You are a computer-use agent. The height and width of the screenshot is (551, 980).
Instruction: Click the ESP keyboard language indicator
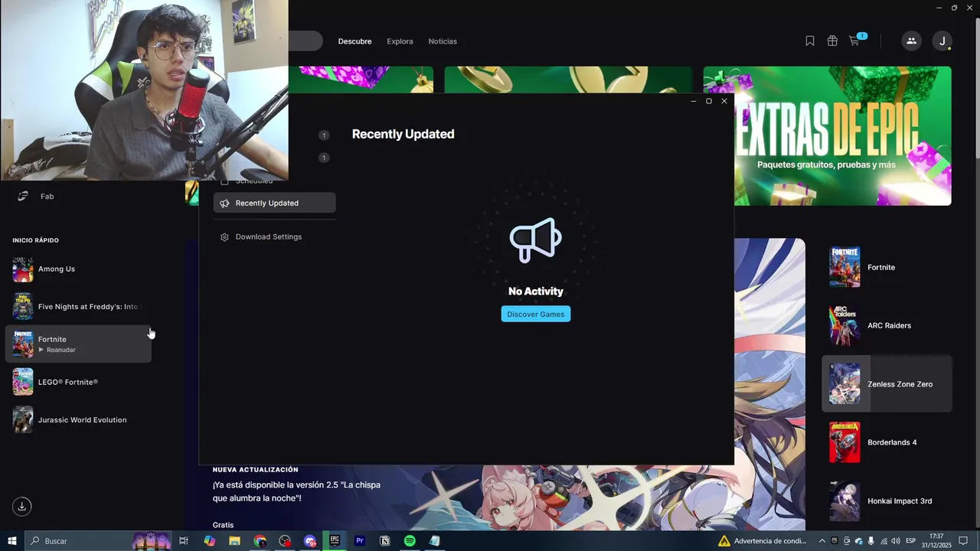pos(910,541)
